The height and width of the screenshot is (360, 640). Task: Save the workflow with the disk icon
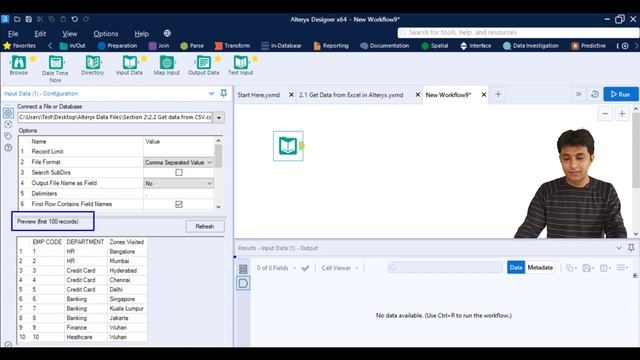coord(29,19)
